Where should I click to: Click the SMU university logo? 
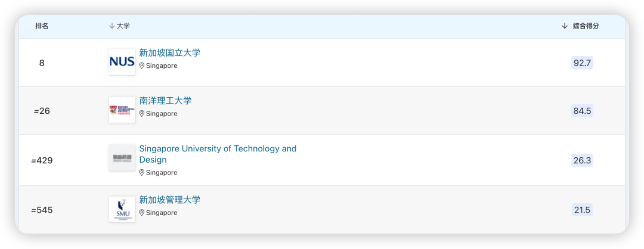[x=122, y=209]
